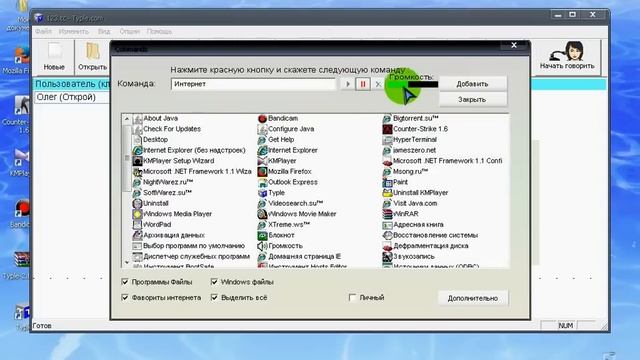Select the Outlook Express icon
The width and height of the screenshot is (640, 360).
(262, 182)
